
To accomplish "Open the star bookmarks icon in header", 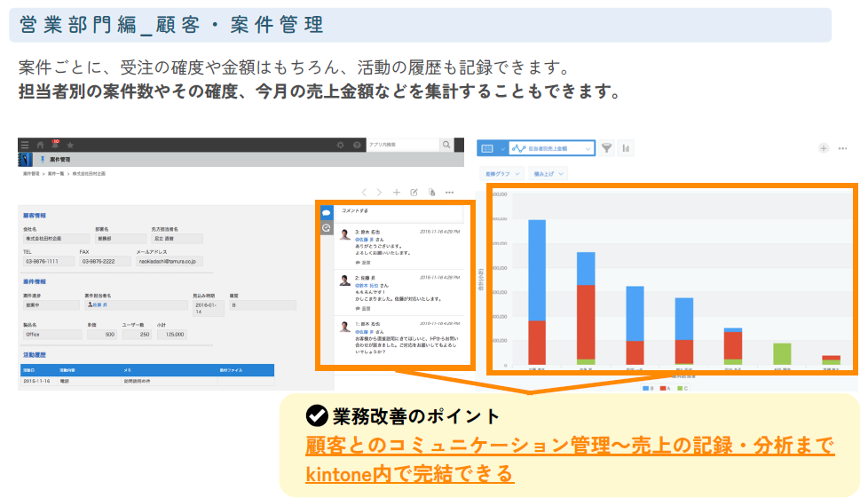I will coord(70,145).
